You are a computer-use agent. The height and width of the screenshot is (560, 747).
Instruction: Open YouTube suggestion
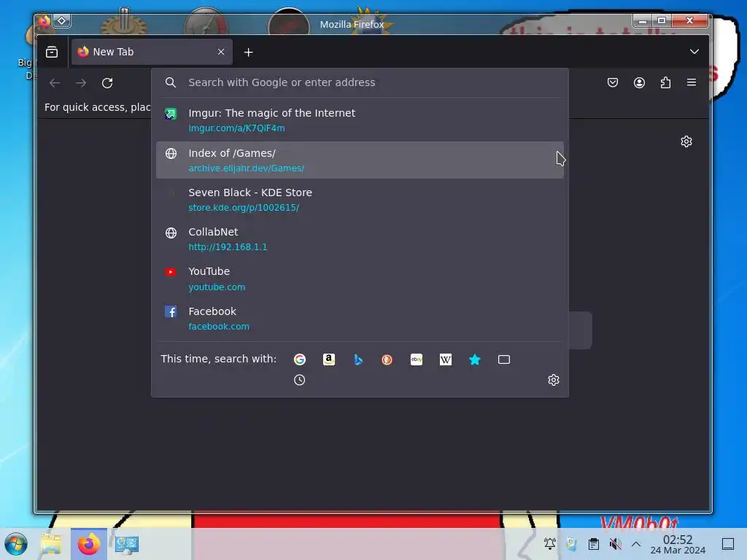pos(360,279)
